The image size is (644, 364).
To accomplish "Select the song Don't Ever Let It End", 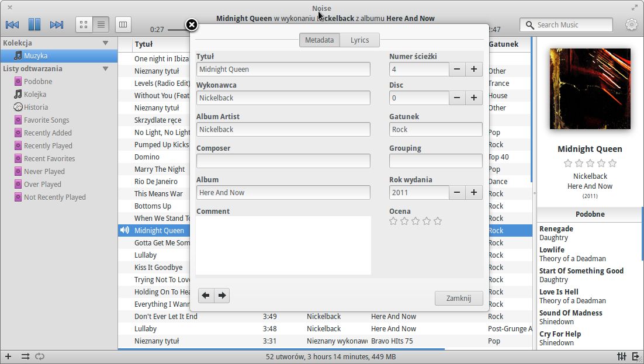I will point(166,317).
